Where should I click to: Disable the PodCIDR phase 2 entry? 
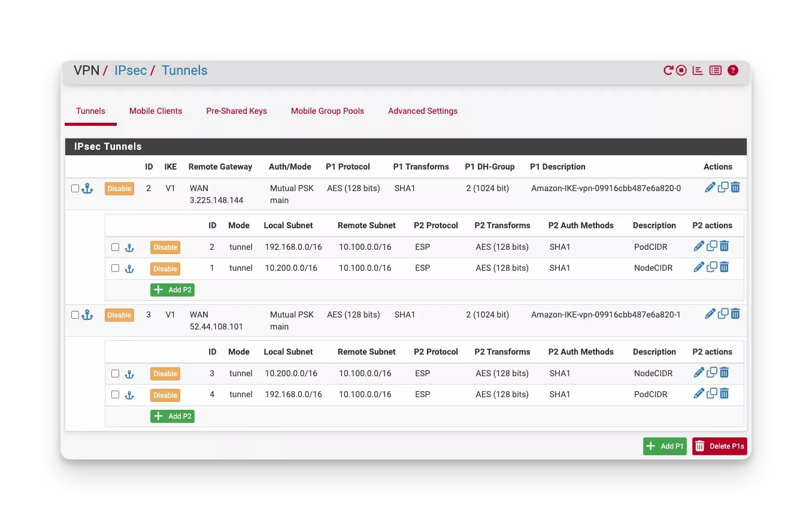165,247
